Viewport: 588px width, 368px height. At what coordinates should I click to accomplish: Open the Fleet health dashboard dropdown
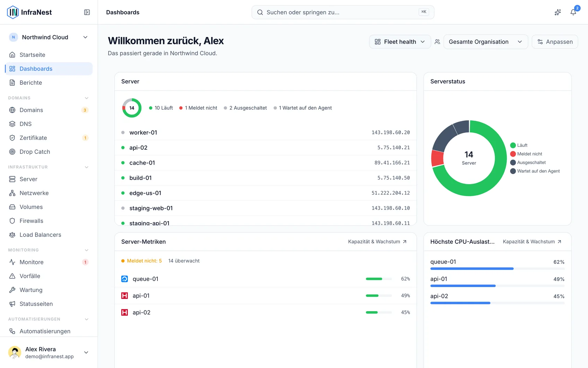tap(400, 42)
